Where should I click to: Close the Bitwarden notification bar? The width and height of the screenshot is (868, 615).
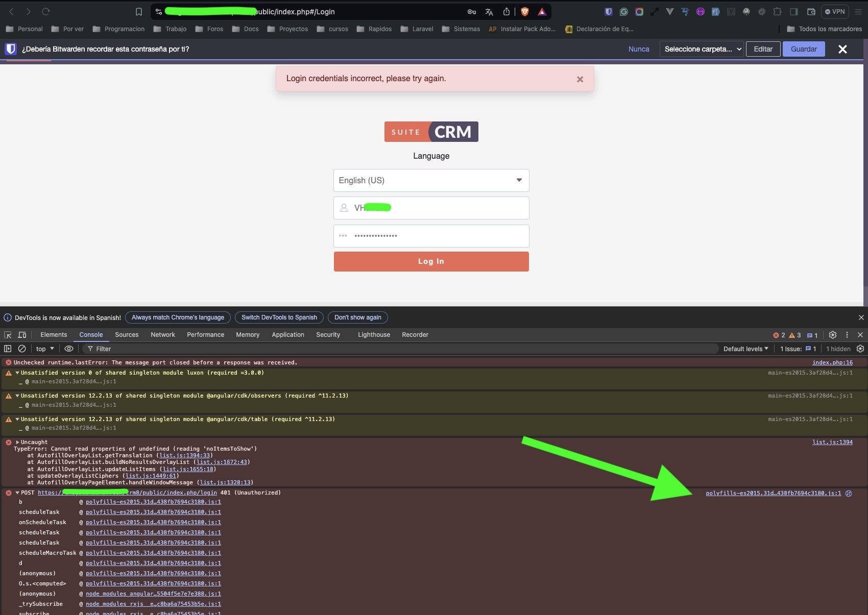(842, 49)
